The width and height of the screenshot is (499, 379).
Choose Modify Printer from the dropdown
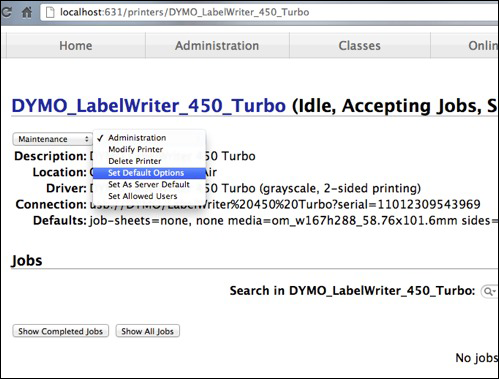click(149, 149)
